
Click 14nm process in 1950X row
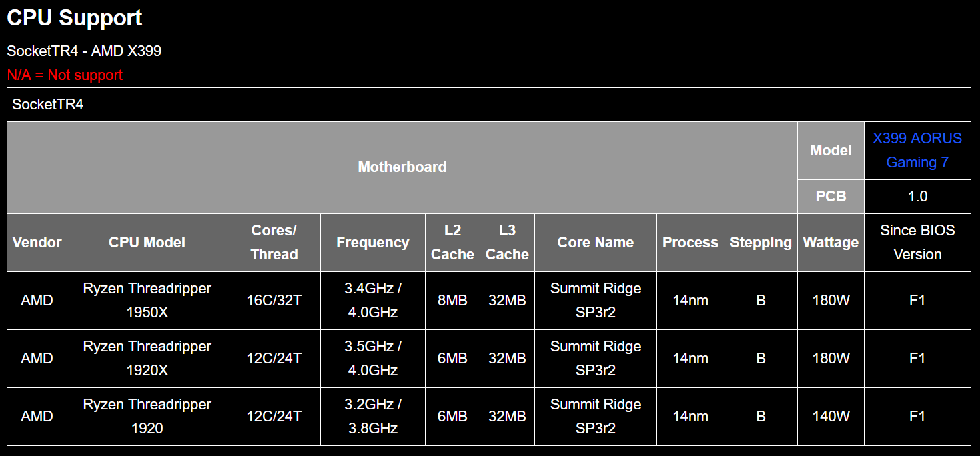point(690,301)
